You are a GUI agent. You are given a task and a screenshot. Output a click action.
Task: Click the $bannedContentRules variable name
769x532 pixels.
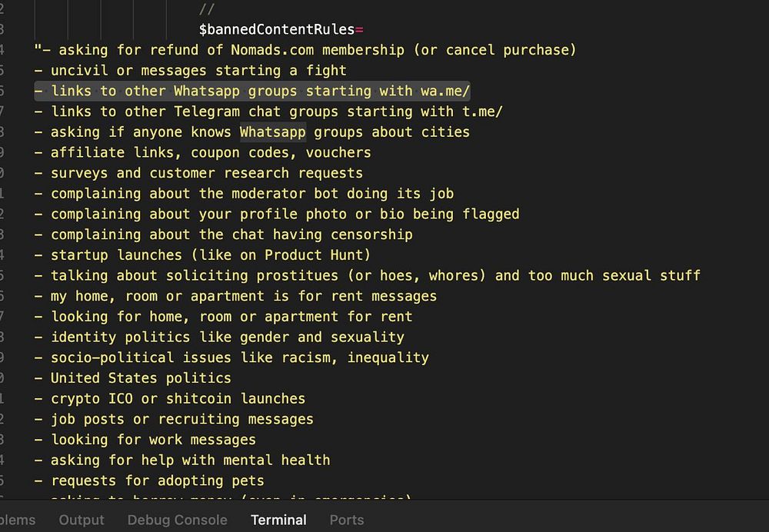[277, 30]
